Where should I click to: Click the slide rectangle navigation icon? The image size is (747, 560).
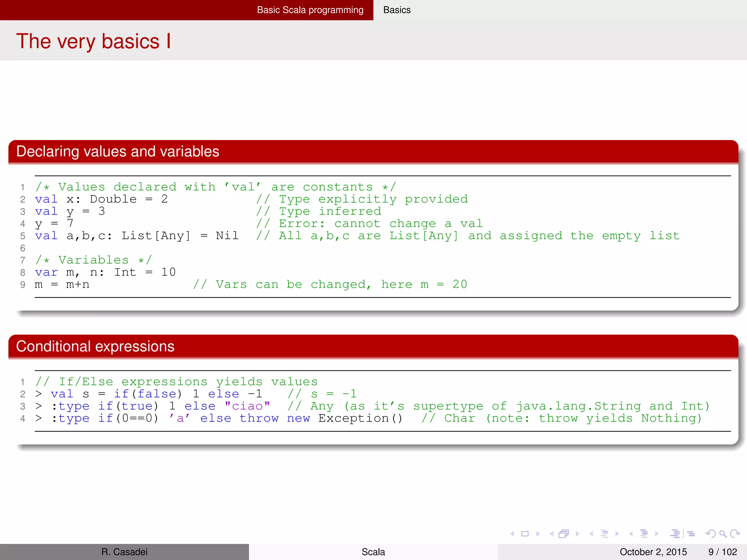525,534
